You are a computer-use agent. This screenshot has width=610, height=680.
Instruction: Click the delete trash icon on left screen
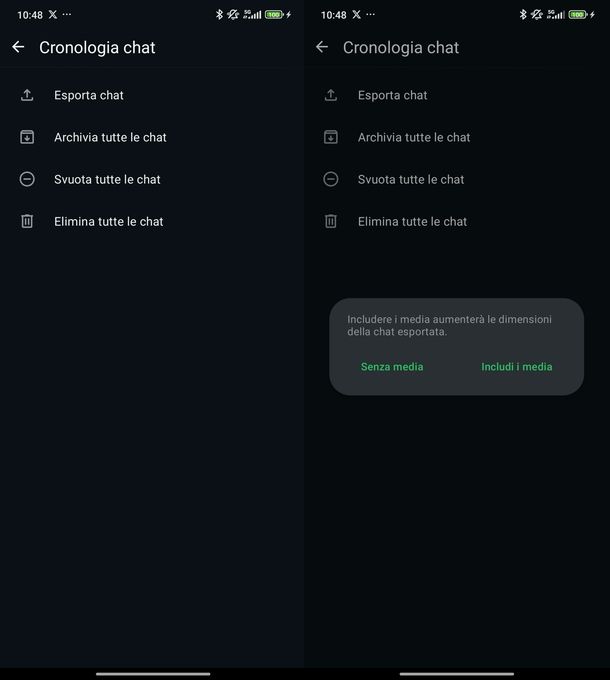(27, 221)
